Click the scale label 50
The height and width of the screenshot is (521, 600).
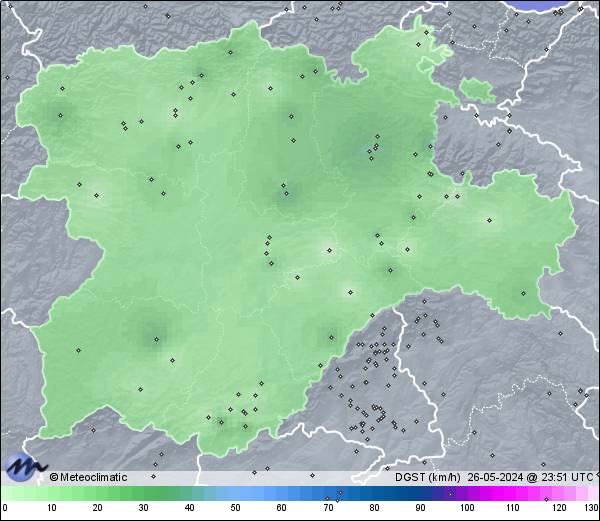[x=235, y=508]
